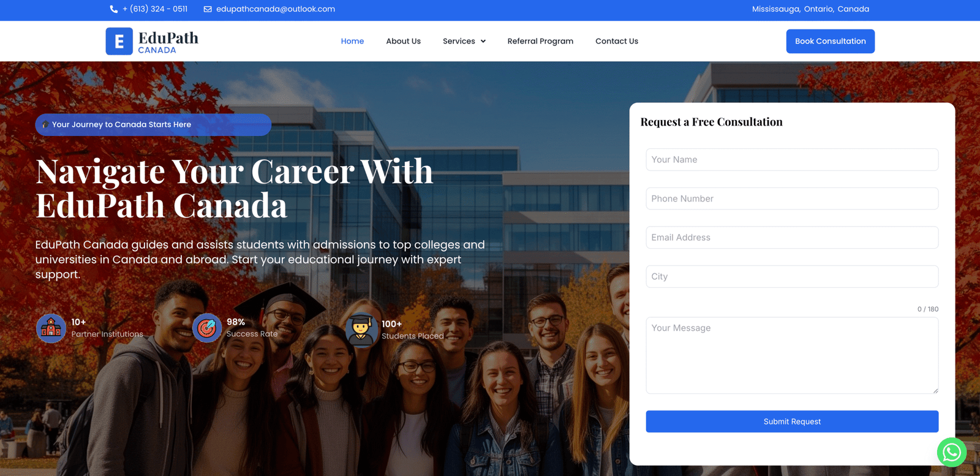
Task: Click the graduation cap icon in journey badge
Action: [45, 124]
